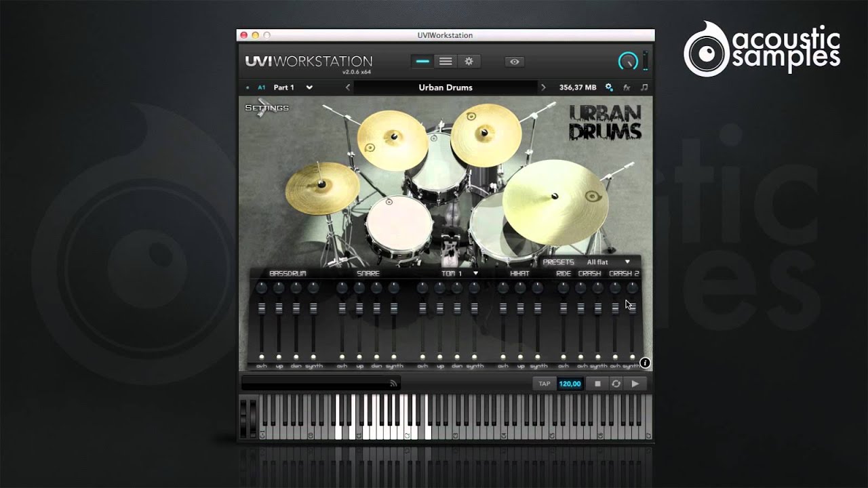The height and width of the screenshot is (488, 868).
Task: Toggle the hihat synth channel light
Action: coord(538,357)
